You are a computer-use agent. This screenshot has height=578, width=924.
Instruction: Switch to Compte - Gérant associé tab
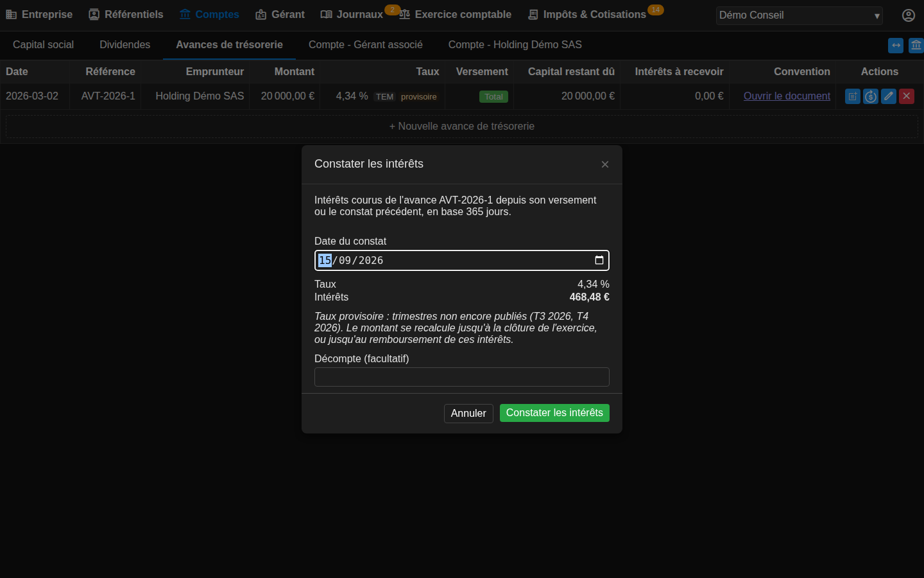click(x=365, y=45)
